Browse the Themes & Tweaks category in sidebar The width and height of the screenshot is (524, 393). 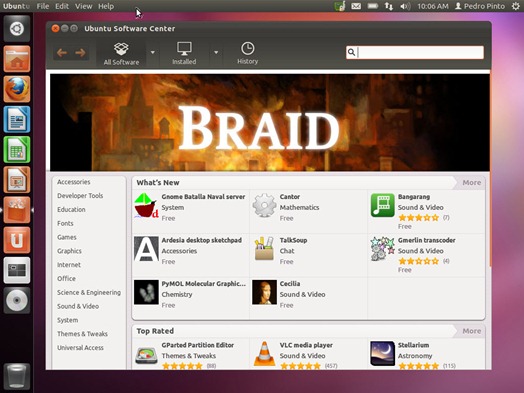(x=82, y=334)
